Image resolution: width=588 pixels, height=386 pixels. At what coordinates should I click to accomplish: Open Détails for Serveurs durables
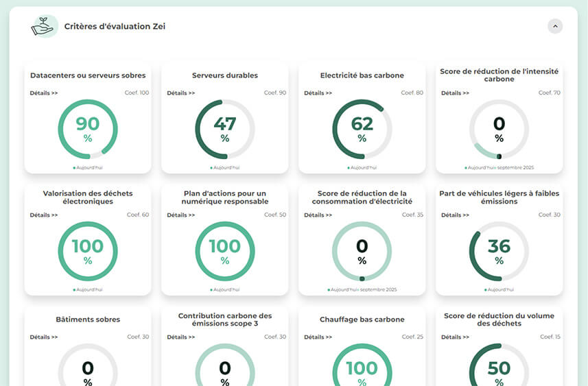pyautogui.click(x=181, y=93)
